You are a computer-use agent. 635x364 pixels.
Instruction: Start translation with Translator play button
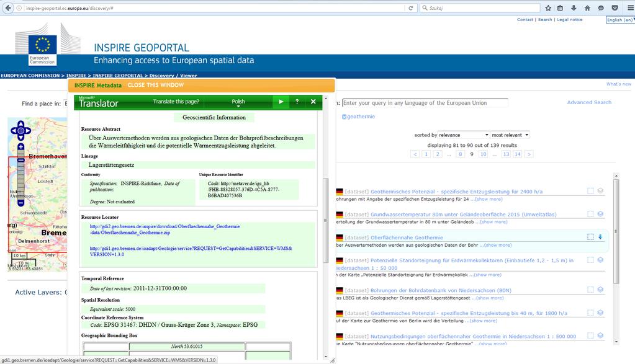point(281,102)
